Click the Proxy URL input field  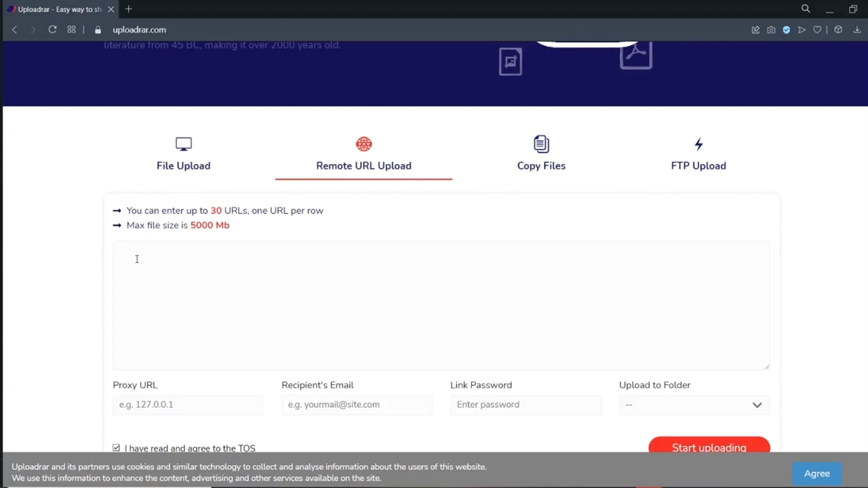pos(188,405)
